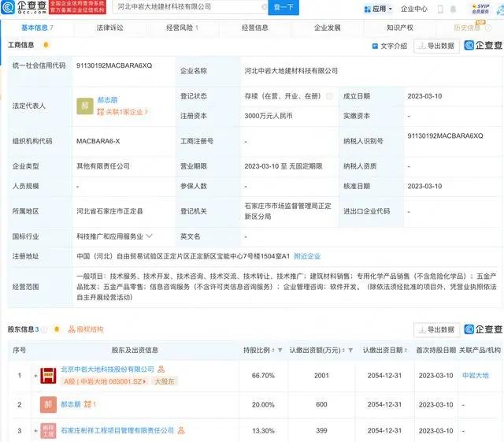
Task: Click the 北京中岩大地 shareholder logo
Action: pos(48,375)
